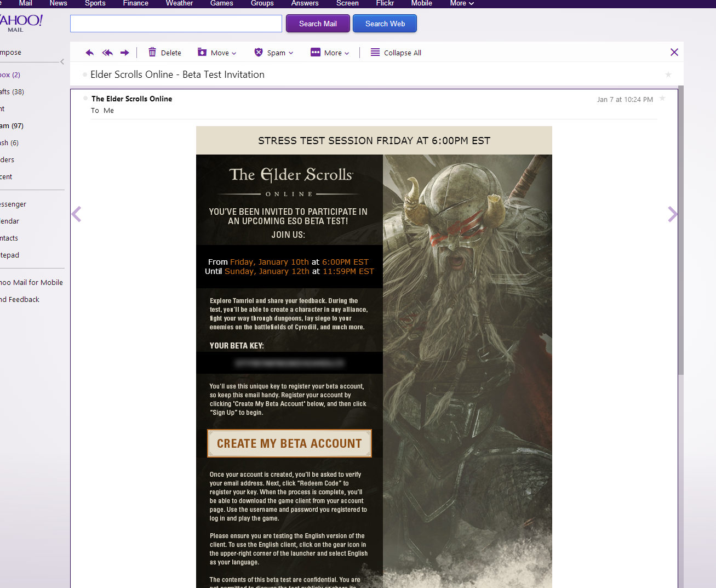Close the open email with the X icon
Screen dimensions: 716x588
674,52
